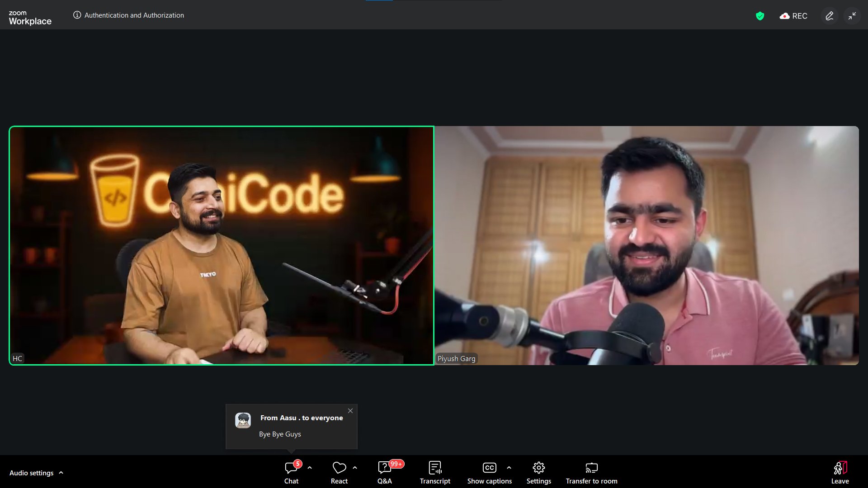
Task: Expand caption options chevron
Action: [509, 468]
